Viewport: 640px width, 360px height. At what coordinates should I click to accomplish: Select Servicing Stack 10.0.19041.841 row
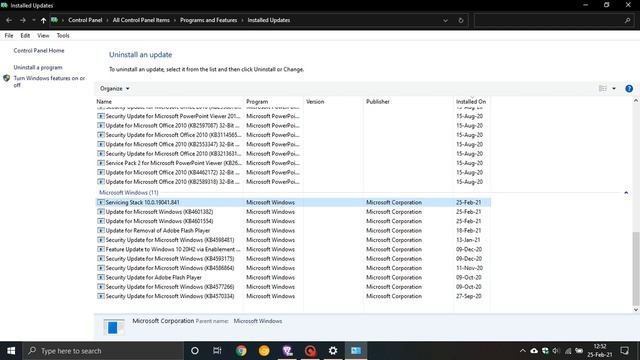click(293, 202)
